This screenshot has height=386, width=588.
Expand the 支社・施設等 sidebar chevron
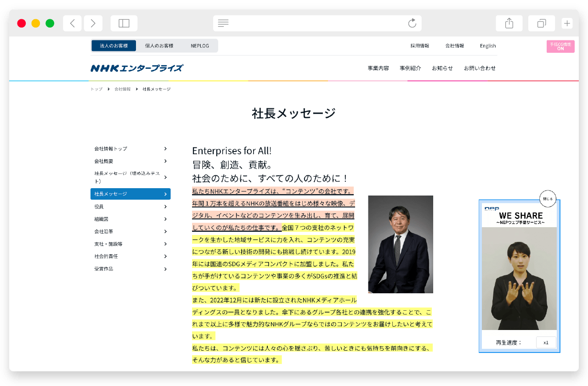pos(165,244)
